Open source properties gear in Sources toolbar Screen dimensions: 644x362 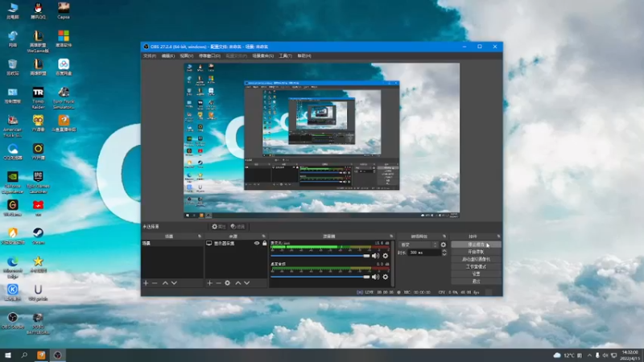point(227,283)
